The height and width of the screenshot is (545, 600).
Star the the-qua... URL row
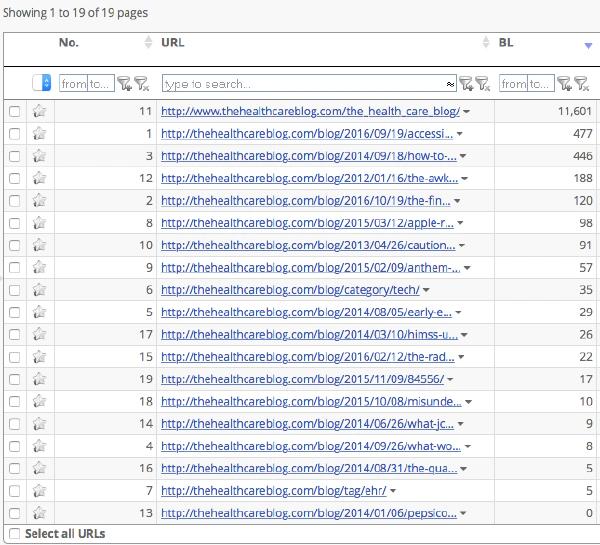pos(39,468)
